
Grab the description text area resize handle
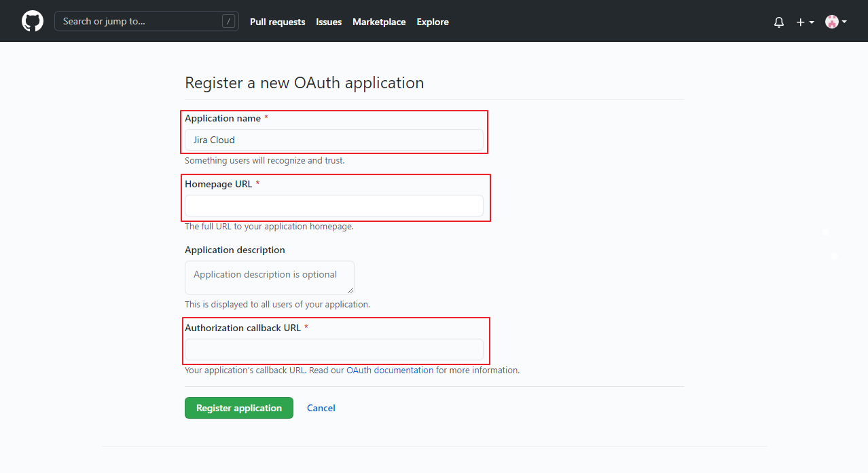(x=350, y=290)
